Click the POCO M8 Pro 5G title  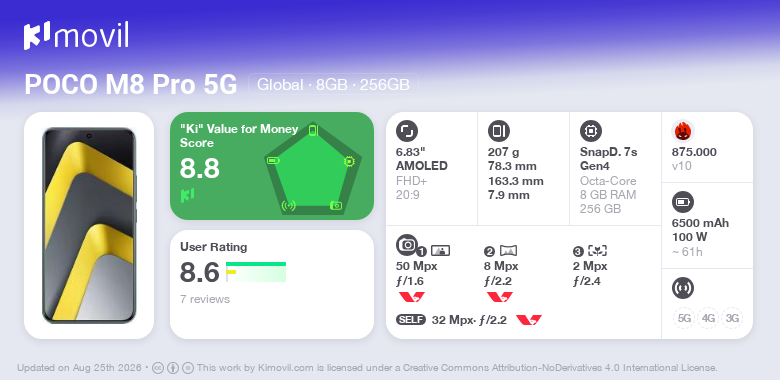(131, 85)
